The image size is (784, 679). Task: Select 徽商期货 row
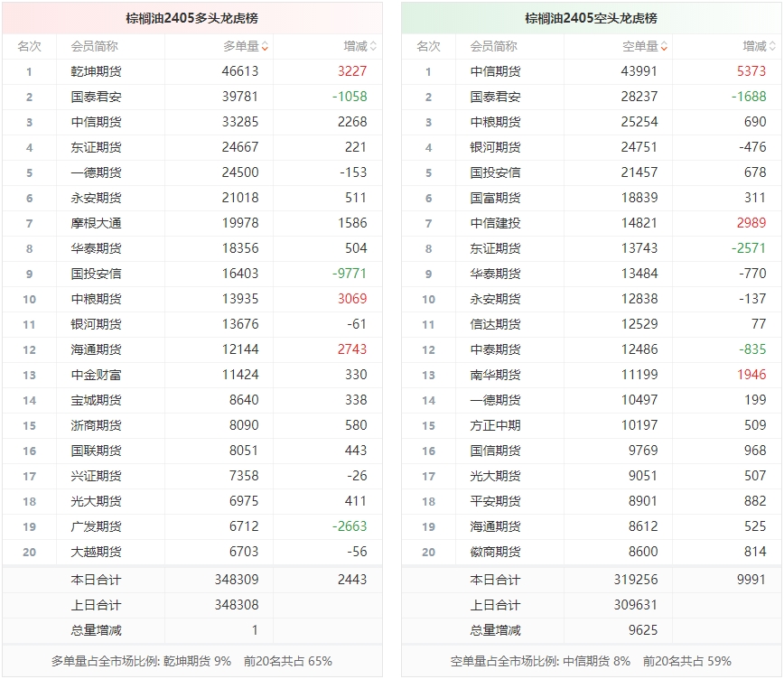coord(592,552)
